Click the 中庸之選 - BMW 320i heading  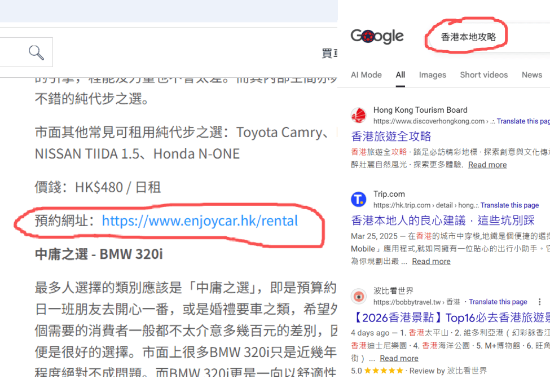(x=99, y=254)
